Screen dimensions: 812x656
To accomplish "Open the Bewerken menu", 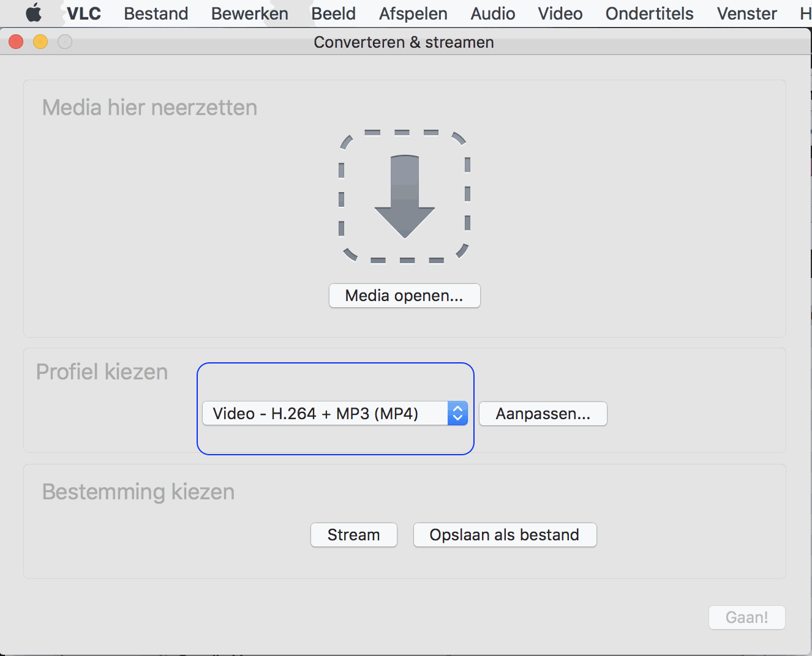I will pyautogui.click(x=249, y=13).
